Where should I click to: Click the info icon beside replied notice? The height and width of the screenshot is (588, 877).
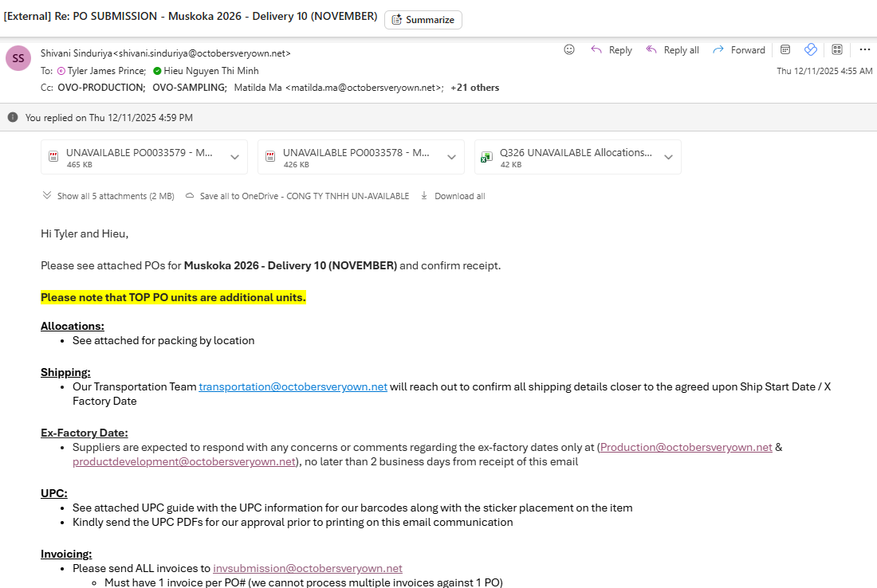(13, 117)
